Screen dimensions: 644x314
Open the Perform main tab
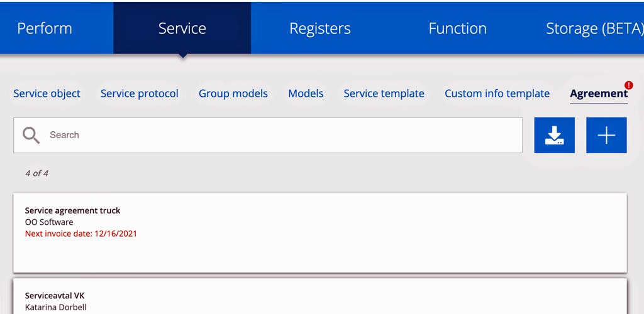coord(45,28)
